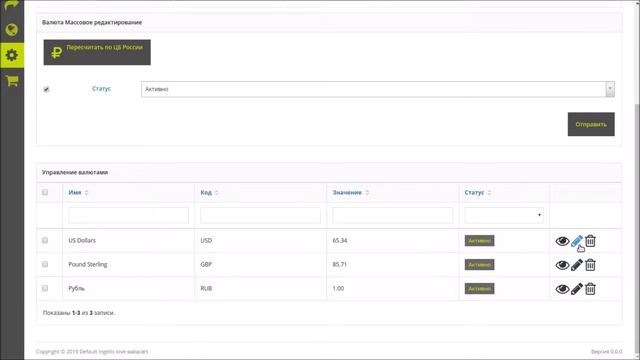Sort by the Имя column arrows
Image resolution: width=640 pixels, height=360 pixels.
(86, 193)
